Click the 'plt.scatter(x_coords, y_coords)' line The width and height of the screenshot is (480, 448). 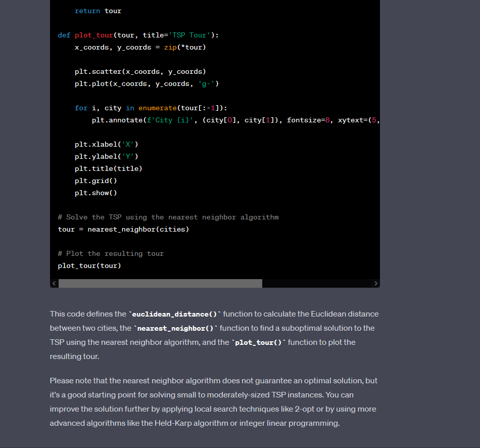click(x=140, y=72)
